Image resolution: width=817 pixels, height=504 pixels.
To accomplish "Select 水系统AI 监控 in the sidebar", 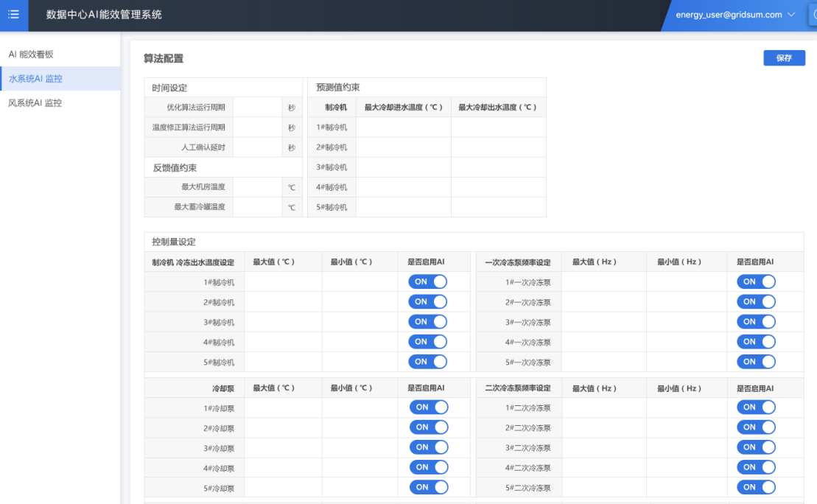I will pos(35,79).
